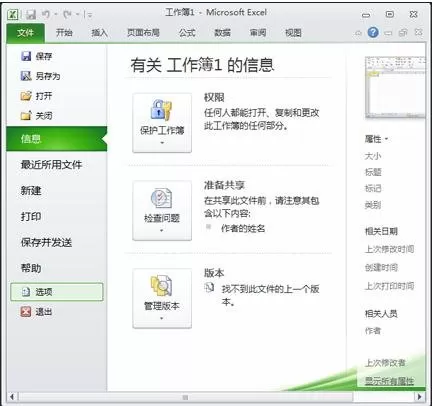432x406 pixels.
Task: Select the 信息 (Info) section
Action: click(x=57, y=139)
